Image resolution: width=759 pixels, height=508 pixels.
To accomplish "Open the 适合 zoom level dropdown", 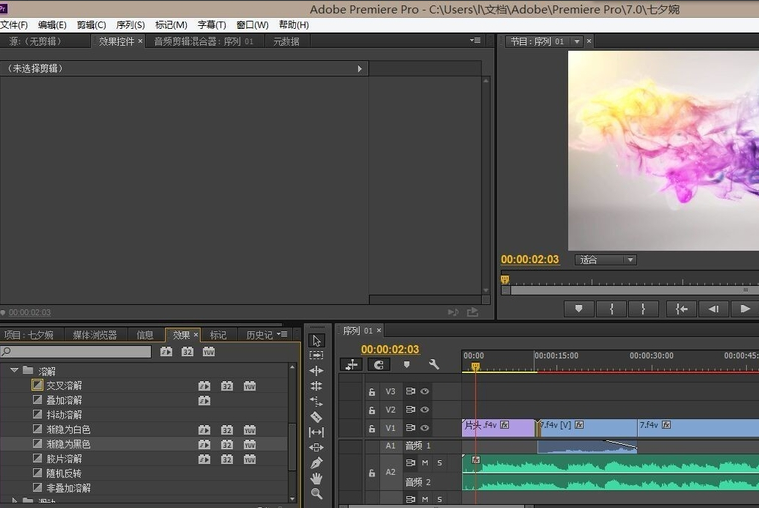I will pos(606,260).
